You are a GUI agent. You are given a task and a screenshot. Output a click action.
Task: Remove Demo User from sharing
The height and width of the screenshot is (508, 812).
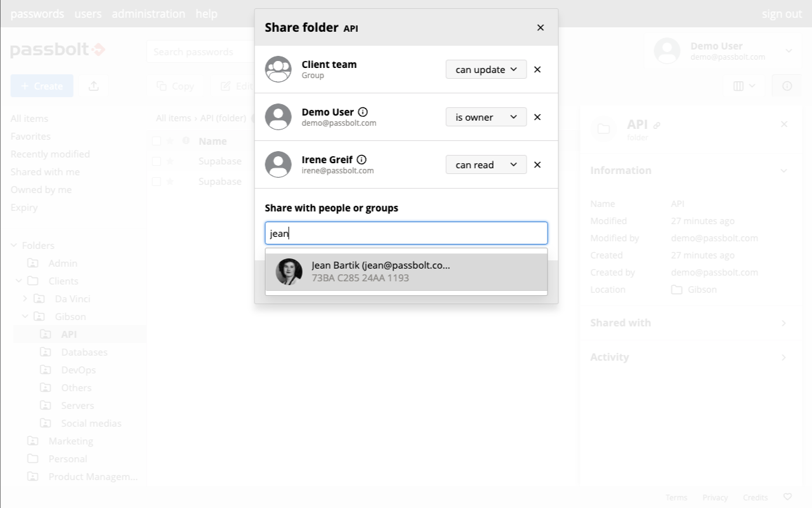coord(537,117)
